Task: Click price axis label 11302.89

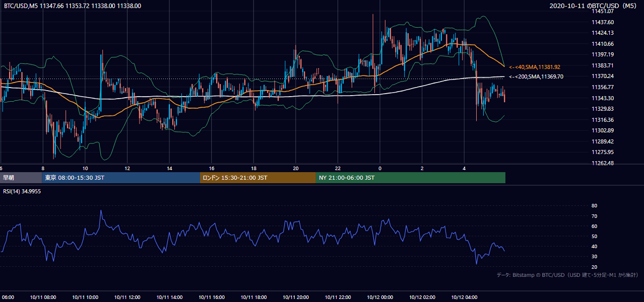Action: point(602,130)
